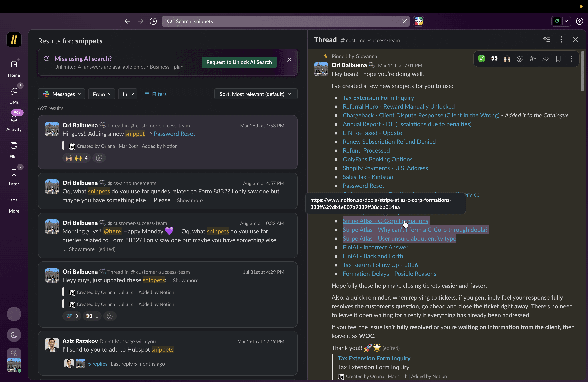
Task: Add eyes emoji reaction to message
Action: coord(494,59)
